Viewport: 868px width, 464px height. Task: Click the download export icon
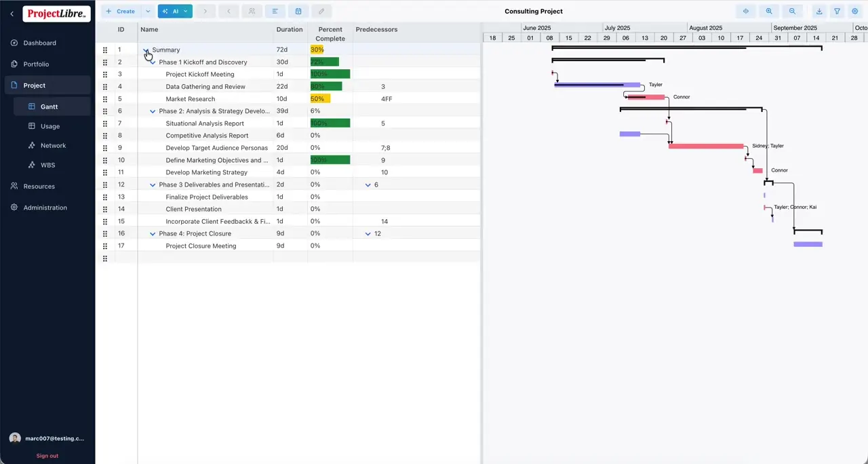(x=819, y=11)
